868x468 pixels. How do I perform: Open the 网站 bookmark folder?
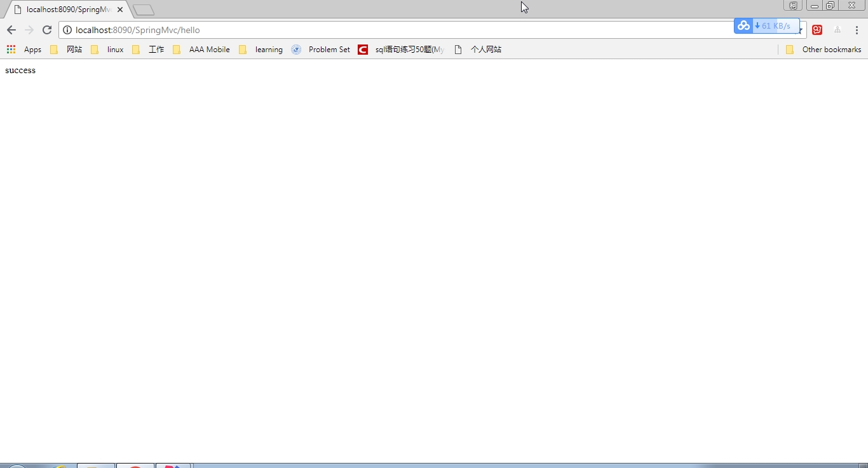(x=66, y=50)
